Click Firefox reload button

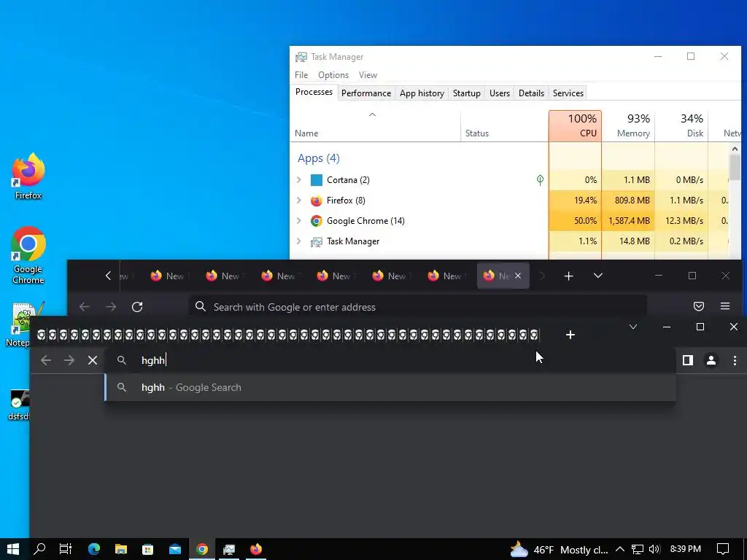tap(137, 307)
